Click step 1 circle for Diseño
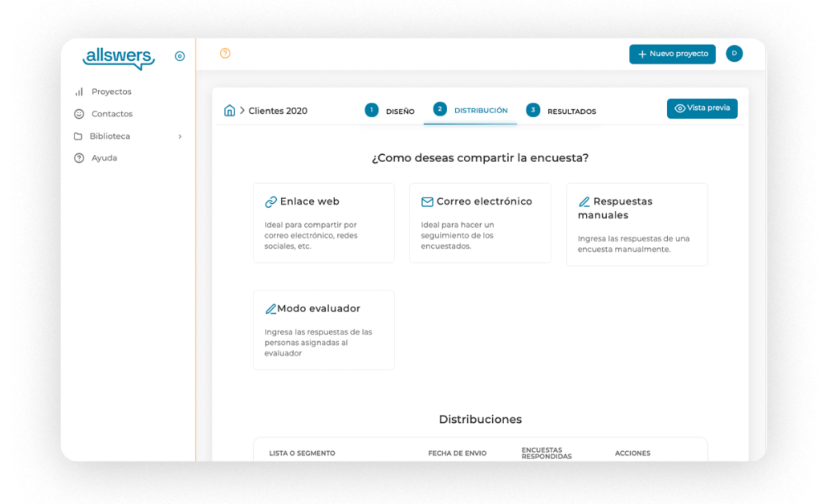 [372, 110]
